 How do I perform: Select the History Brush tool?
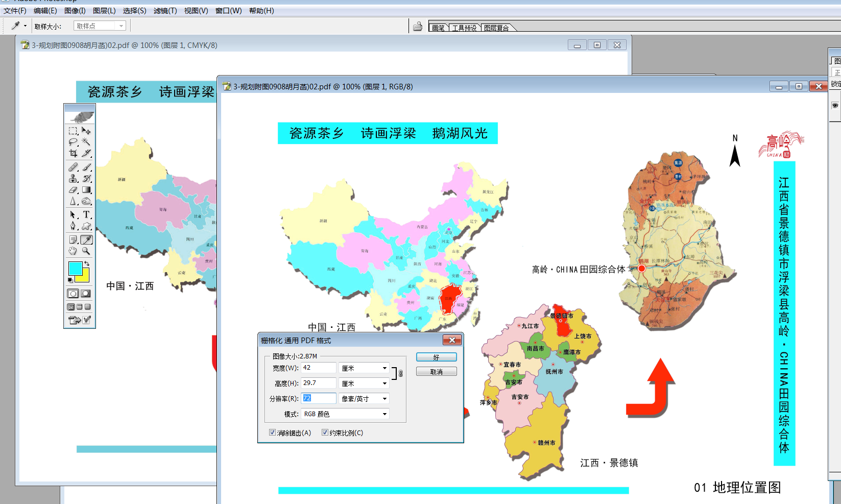(x=86, y=178)
